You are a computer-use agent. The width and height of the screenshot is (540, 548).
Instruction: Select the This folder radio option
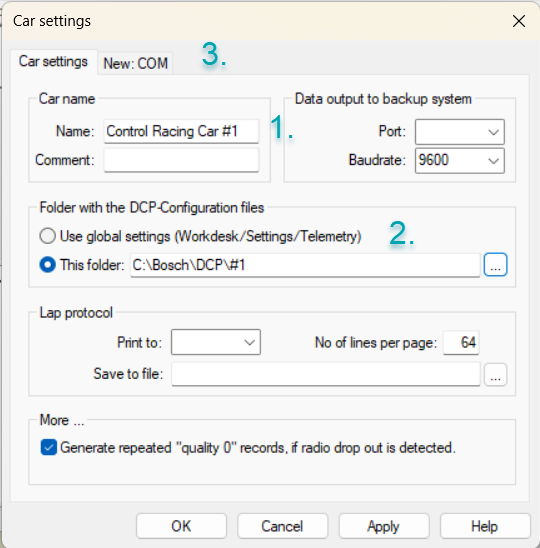(48, 265)
